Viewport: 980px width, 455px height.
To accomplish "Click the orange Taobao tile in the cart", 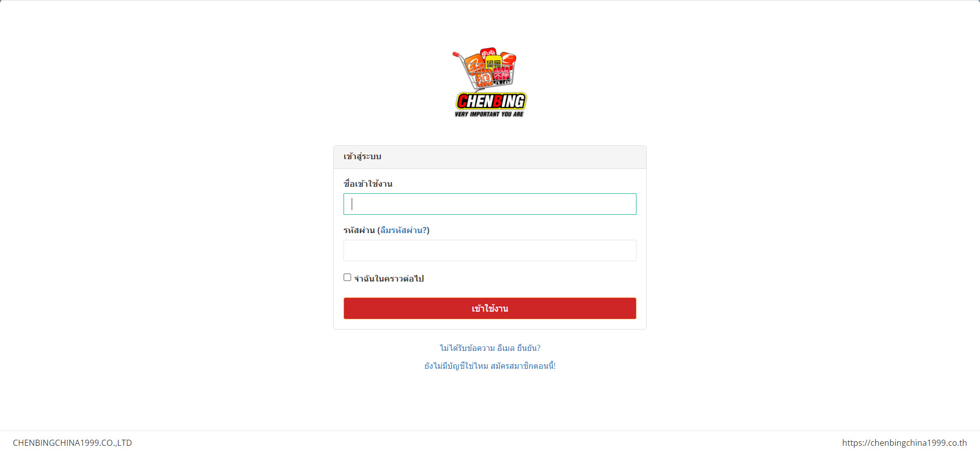I will 484,78.
